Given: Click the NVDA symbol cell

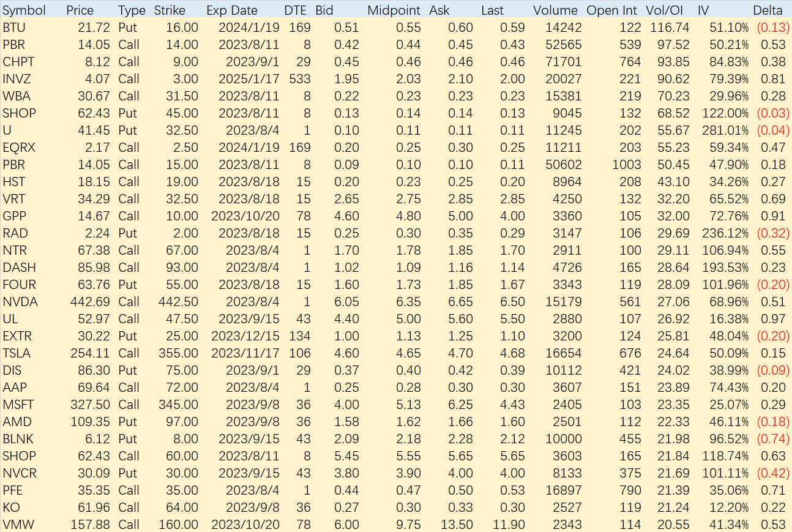Looking at the screenshot, I should point(20,302).
